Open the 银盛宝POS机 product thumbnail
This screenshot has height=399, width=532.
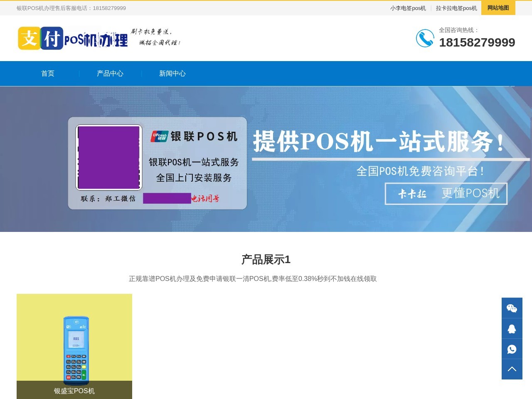(x=74, y=346)
